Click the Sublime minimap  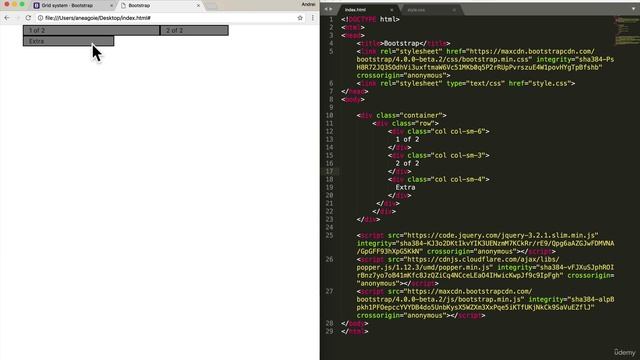(627, 31)
